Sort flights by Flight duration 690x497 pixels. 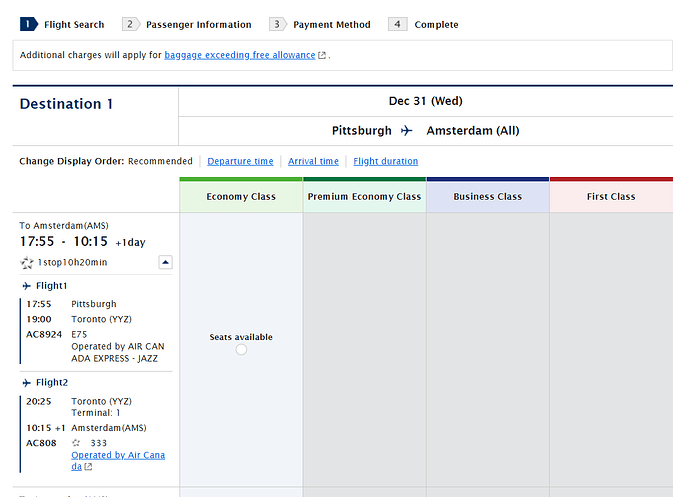[x=385, y=161]
